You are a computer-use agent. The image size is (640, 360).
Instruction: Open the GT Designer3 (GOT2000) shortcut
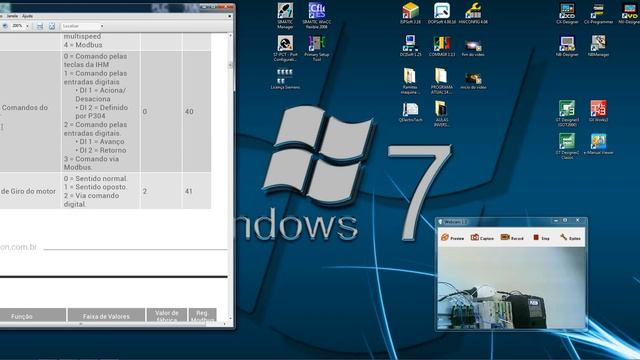(x=567, y=113)
